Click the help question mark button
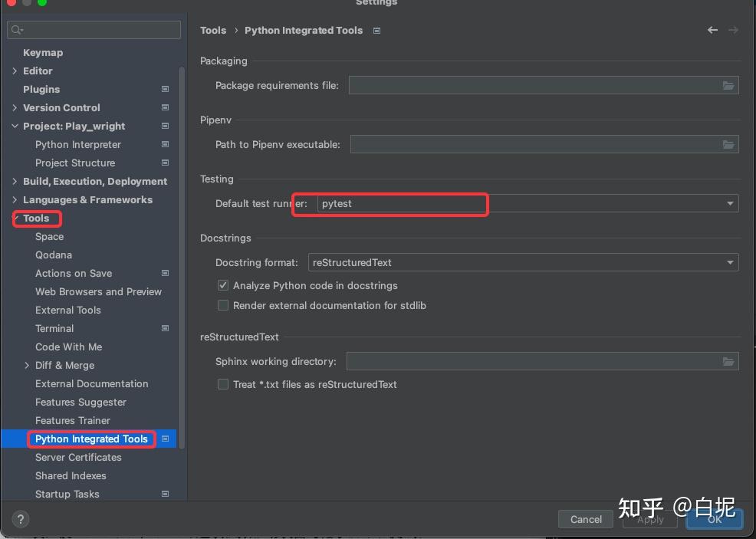The width and height of the screenshot is (756, 539). pos(20,519)
